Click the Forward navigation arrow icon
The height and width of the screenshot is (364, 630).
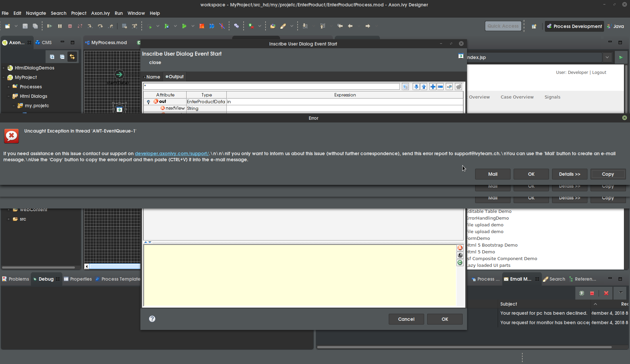(x=368, y=26)
